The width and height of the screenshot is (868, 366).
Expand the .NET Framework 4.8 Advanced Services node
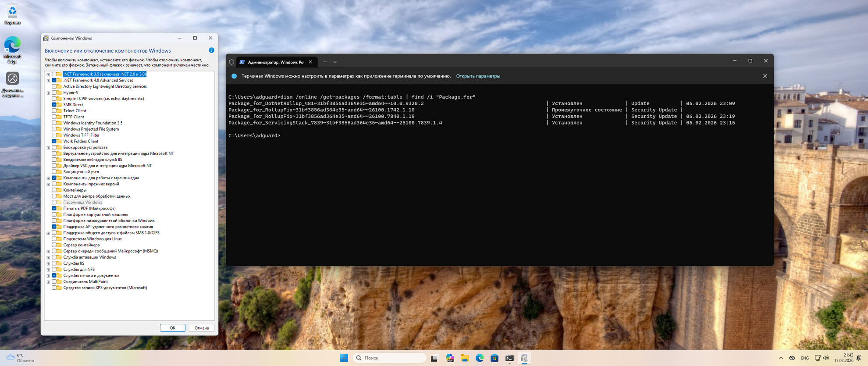point(48,81)
